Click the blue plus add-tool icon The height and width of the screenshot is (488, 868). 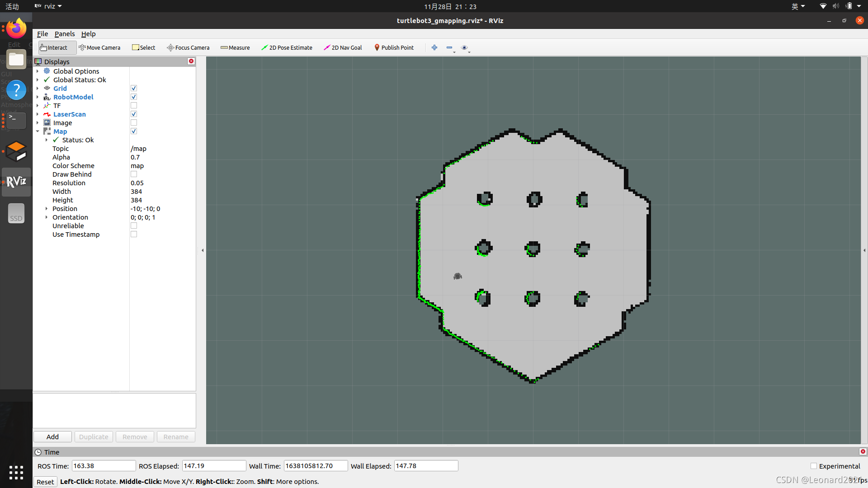click(x=434, y=47)
